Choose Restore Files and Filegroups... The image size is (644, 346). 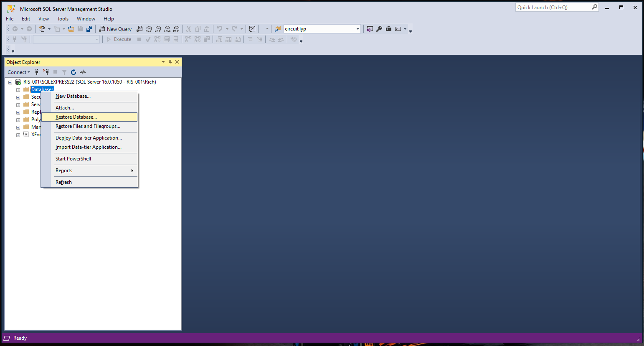click(x=89, y=126)
